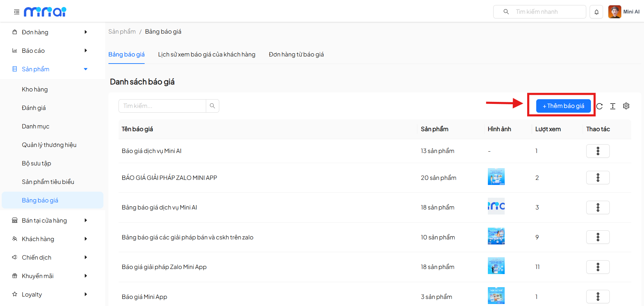Click the row height adjust icon
This screenshot has width=644, height=306.
(x=612, y=106)
